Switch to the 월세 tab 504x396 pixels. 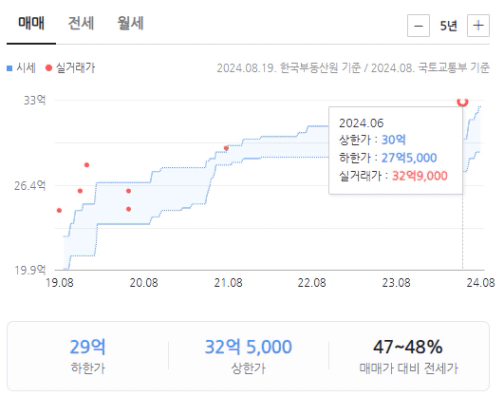point(130,23)
